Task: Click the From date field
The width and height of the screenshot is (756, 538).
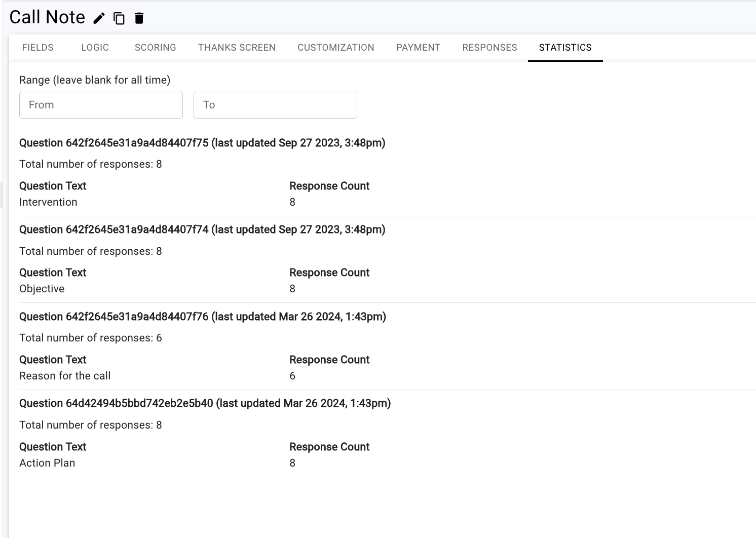Action: pos(100,105)
